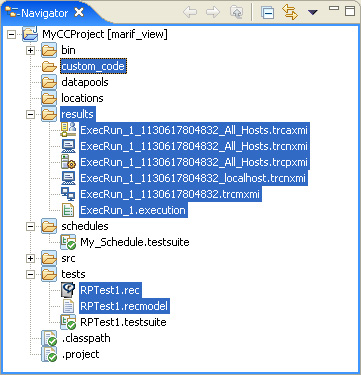Screen dimensions: 361x375
Task: Click the custom_code folder icon
Action: pyautogui.click(x=49, y=66)
